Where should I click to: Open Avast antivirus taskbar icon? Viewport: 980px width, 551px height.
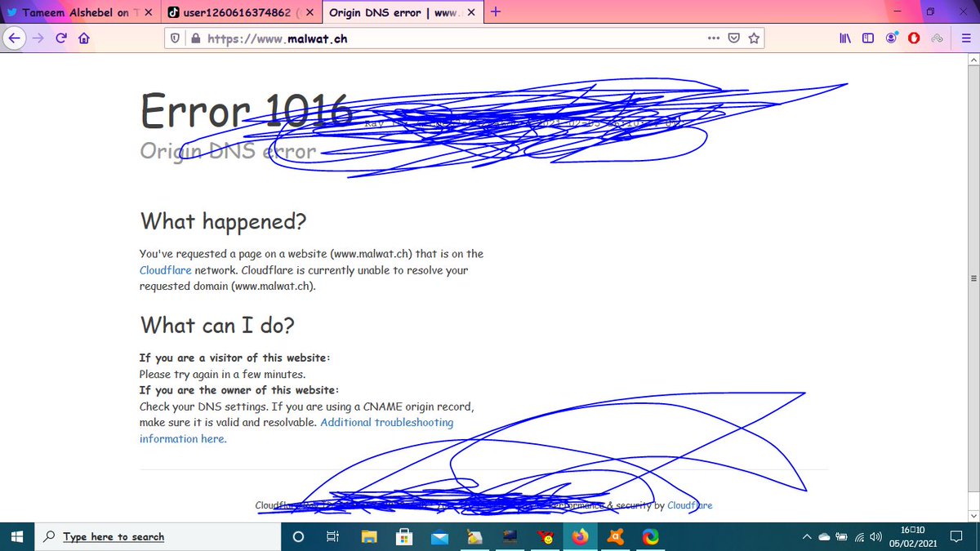616,537
